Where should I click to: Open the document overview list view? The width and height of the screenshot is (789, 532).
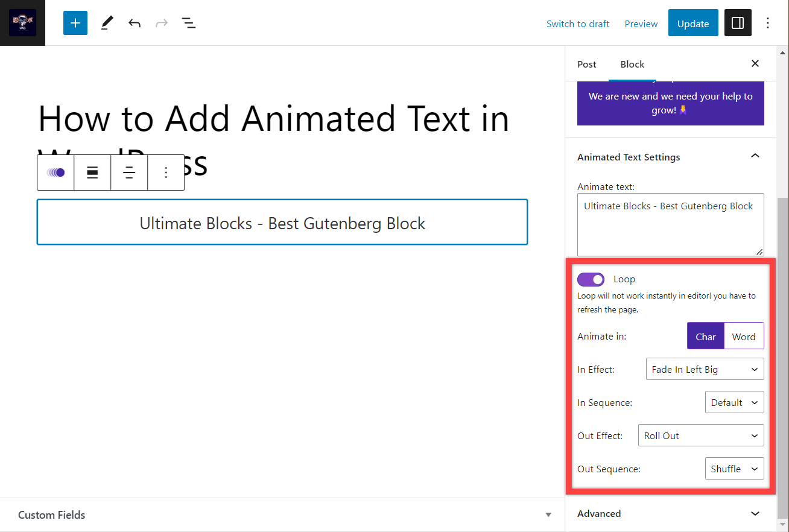tap(189, 23)
